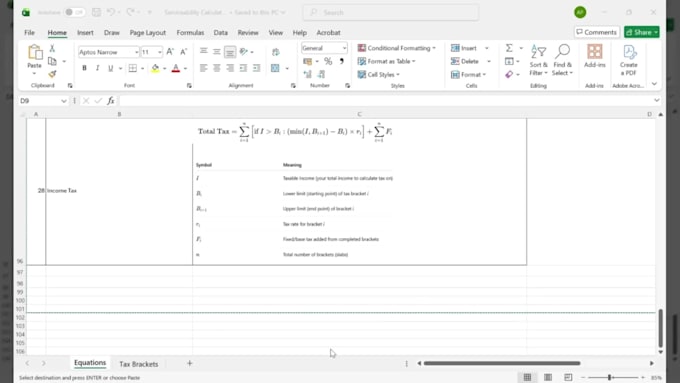The height and width of the screenshot is (383, 680).
Task: Toggle Bold formatting
Action: [84, 68]
